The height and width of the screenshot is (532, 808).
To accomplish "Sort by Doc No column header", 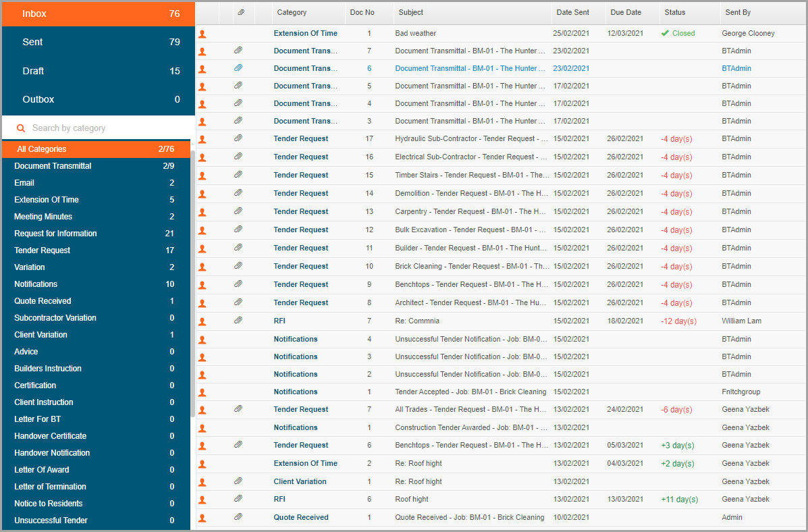I will coord(369,12).
